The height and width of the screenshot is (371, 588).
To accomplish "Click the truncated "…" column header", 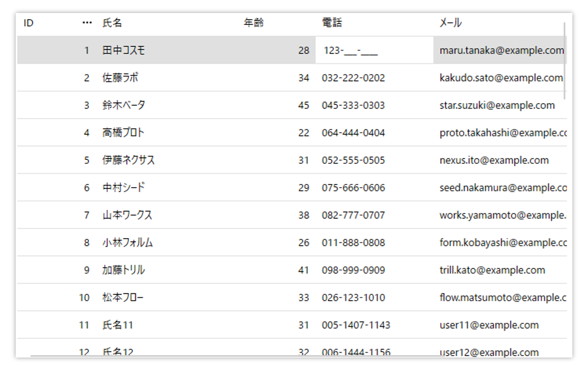I will tap(87, 23).
